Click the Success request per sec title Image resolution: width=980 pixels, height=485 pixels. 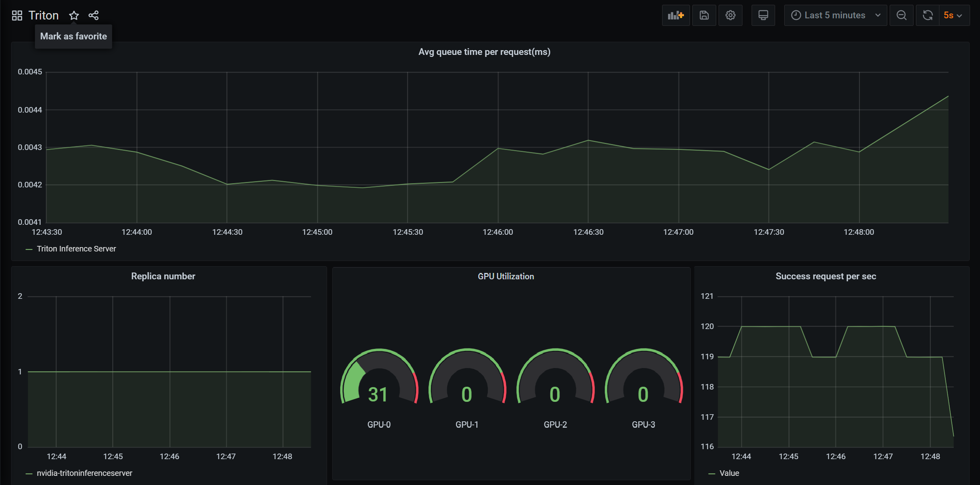click(x=826, y=276)
